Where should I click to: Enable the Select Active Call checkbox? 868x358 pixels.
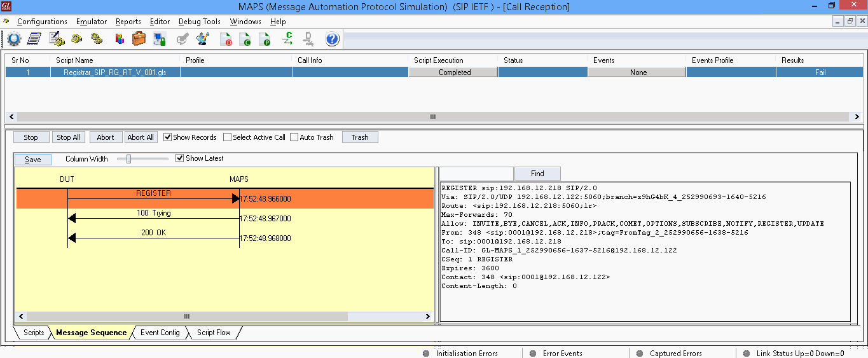point(227,137)
